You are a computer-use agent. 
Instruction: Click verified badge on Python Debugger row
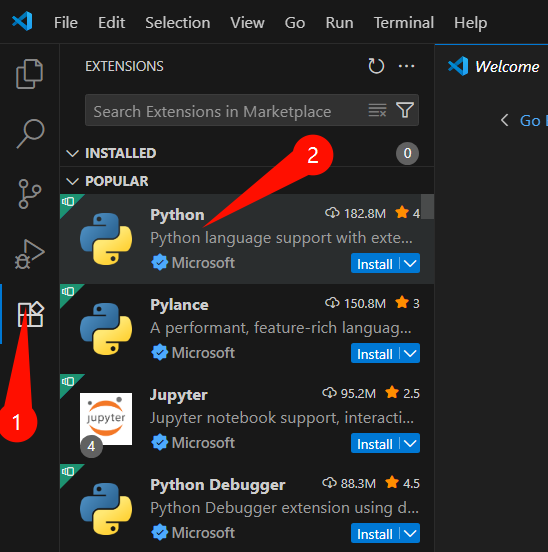(x=159, y=533)
